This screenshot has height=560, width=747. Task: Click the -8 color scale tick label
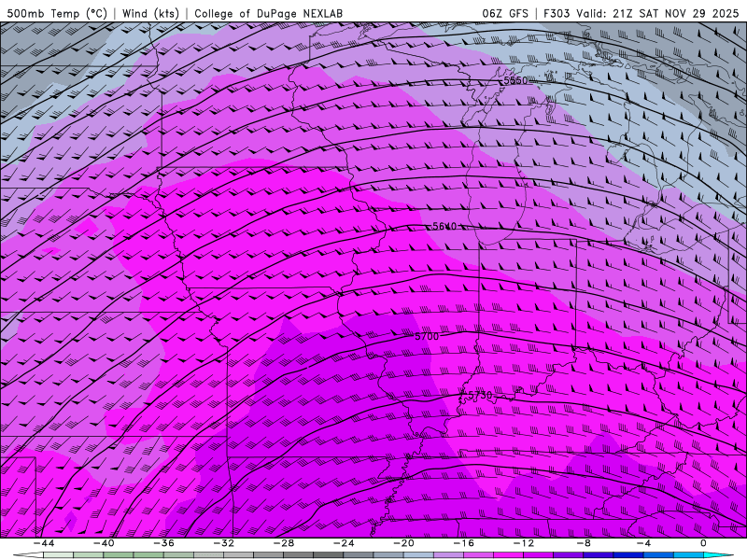(x=584, y=543)
